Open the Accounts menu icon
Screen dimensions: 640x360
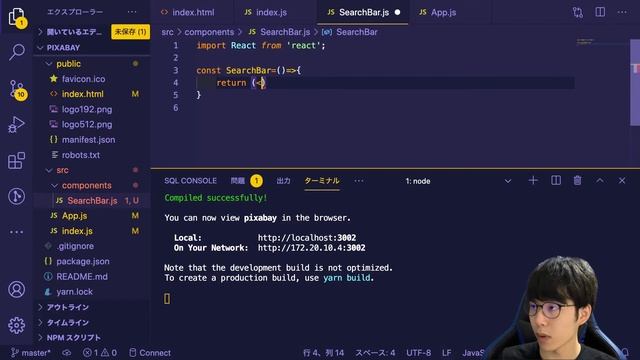tap(16, 289)
